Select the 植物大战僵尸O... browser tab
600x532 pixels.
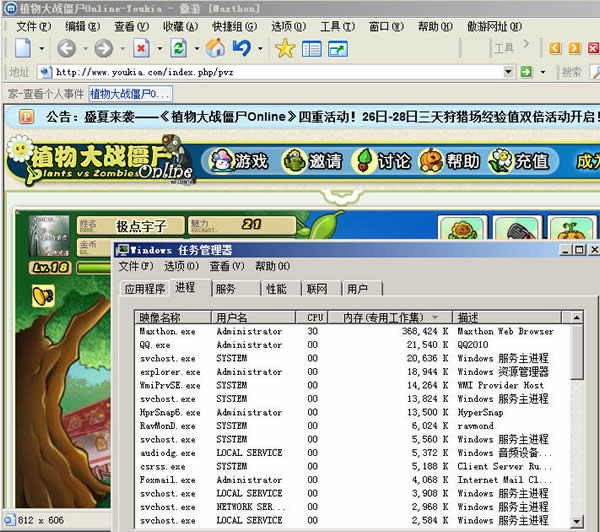pos(130,94)
